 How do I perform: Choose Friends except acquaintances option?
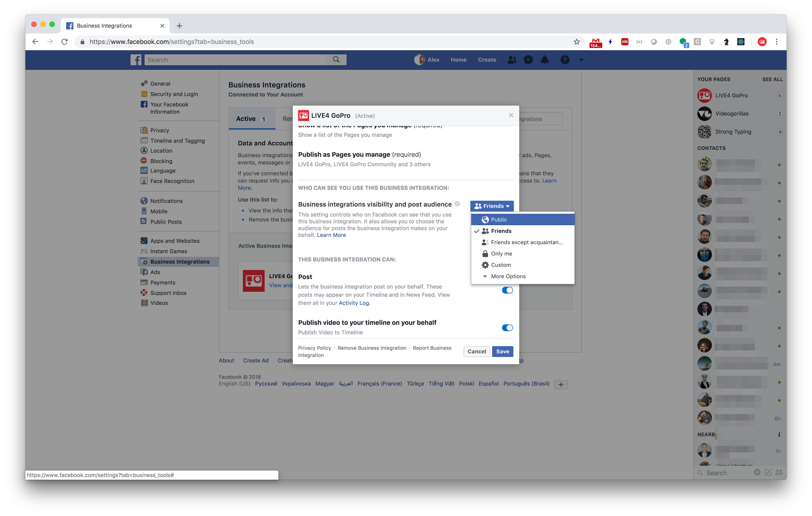523,242
